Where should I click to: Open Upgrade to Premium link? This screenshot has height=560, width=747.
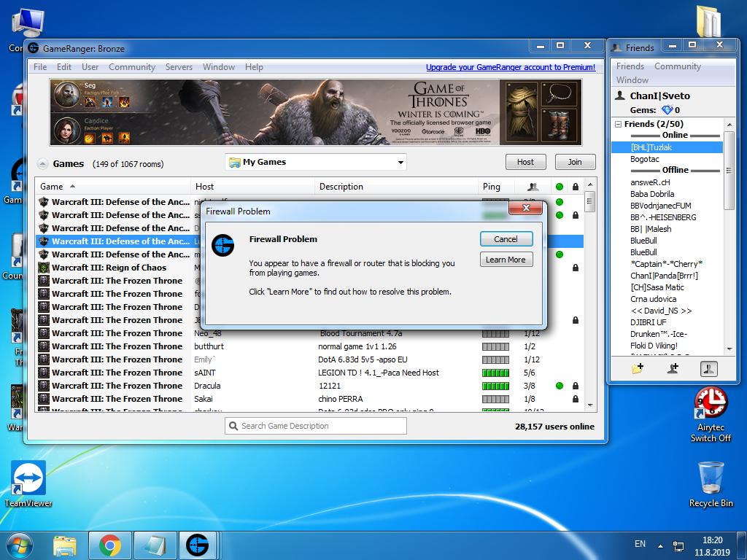coord(511,67)
